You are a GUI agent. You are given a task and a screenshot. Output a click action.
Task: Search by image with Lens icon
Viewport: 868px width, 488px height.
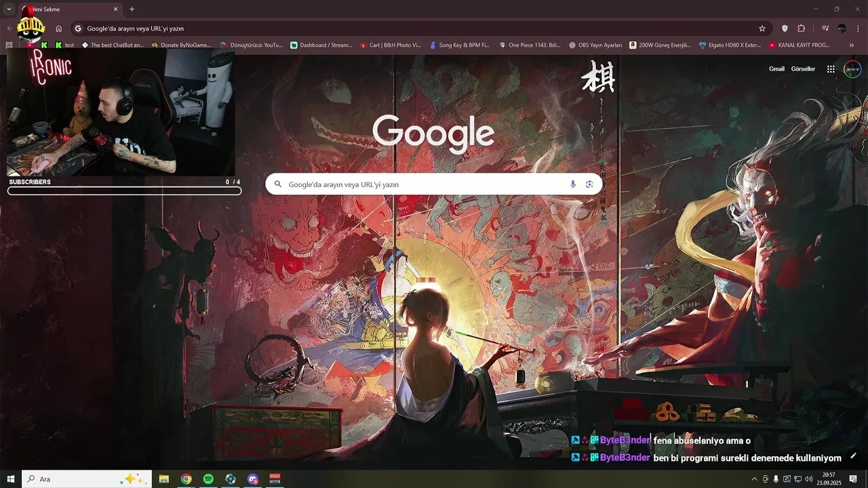click(x=589, y=184)
